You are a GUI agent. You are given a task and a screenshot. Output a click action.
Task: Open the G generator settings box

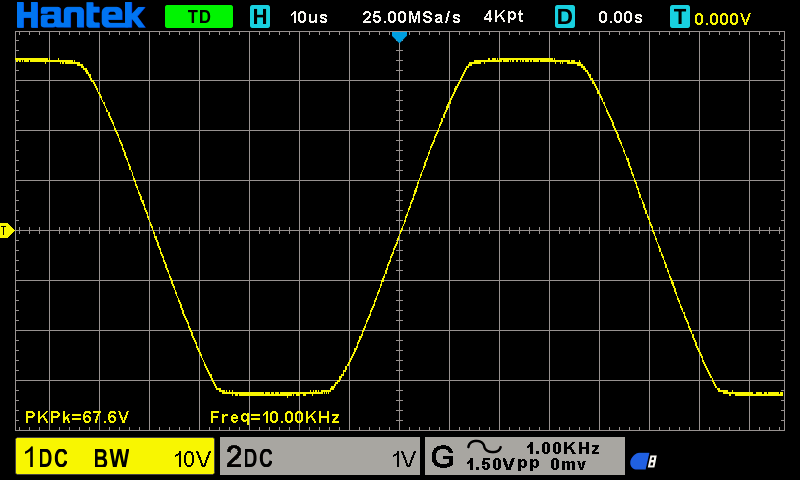pos(524,456)
